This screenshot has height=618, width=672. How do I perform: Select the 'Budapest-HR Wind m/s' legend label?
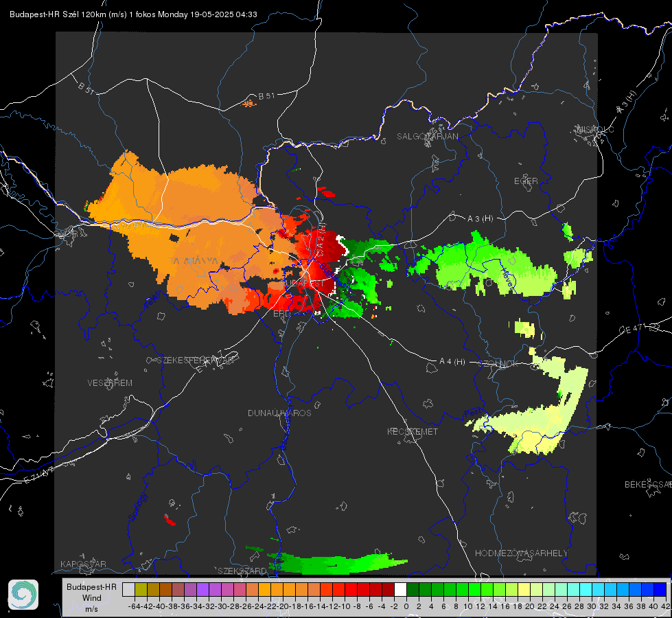91,597
